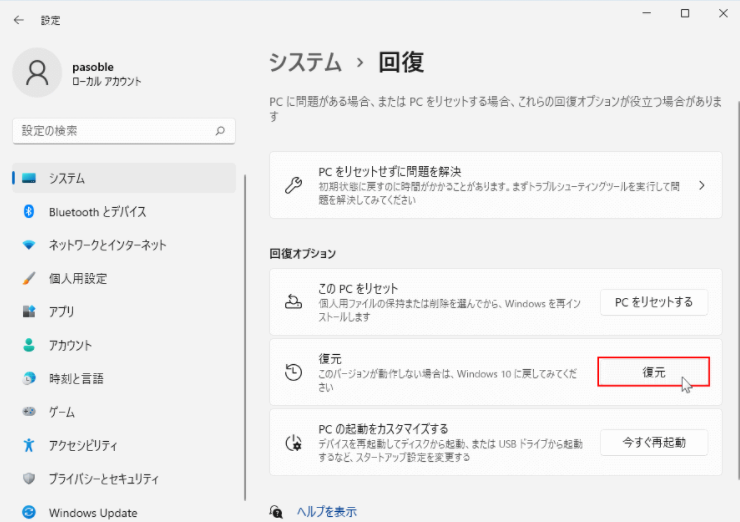Viewport: 740px width, 522px height.
Task: Click the 復元 button
Action: tap(653, 372)
